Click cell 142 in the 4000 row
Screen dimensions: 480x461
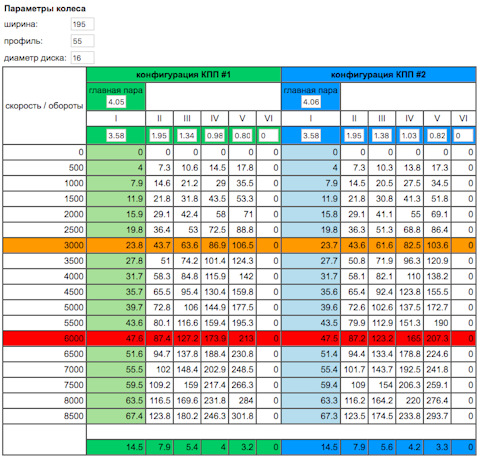[242, 276]
